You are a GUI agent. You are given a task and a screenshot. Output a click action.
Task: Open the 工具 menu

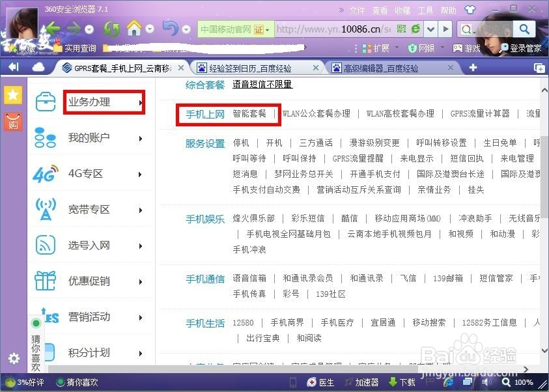[425, 10]
